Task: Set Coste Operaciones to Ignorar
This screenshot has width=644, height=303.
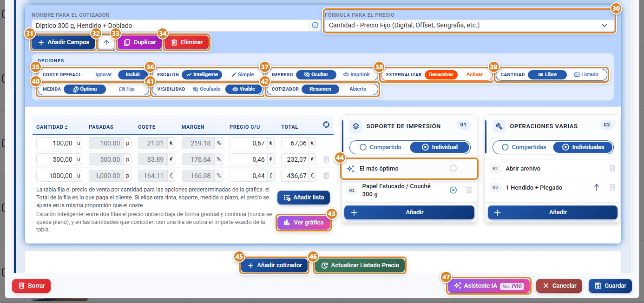Action: [x=104, y=74]
